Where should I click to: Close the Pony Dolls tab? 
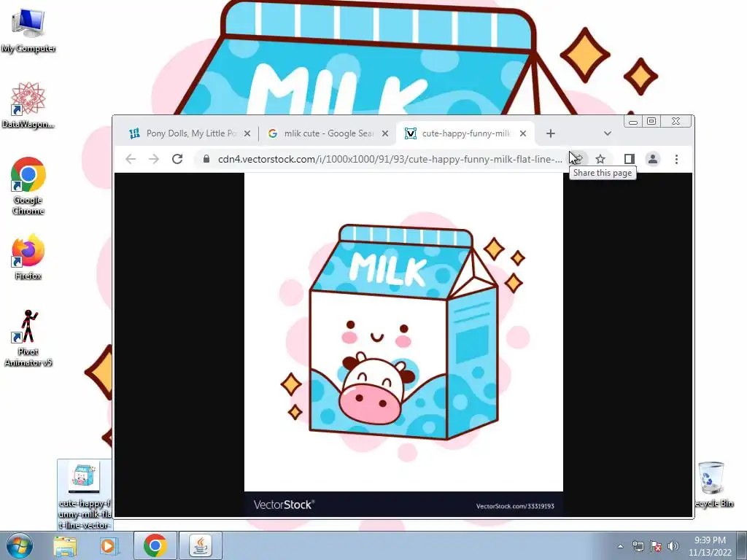pyautogui.click(x=247, y=134)
